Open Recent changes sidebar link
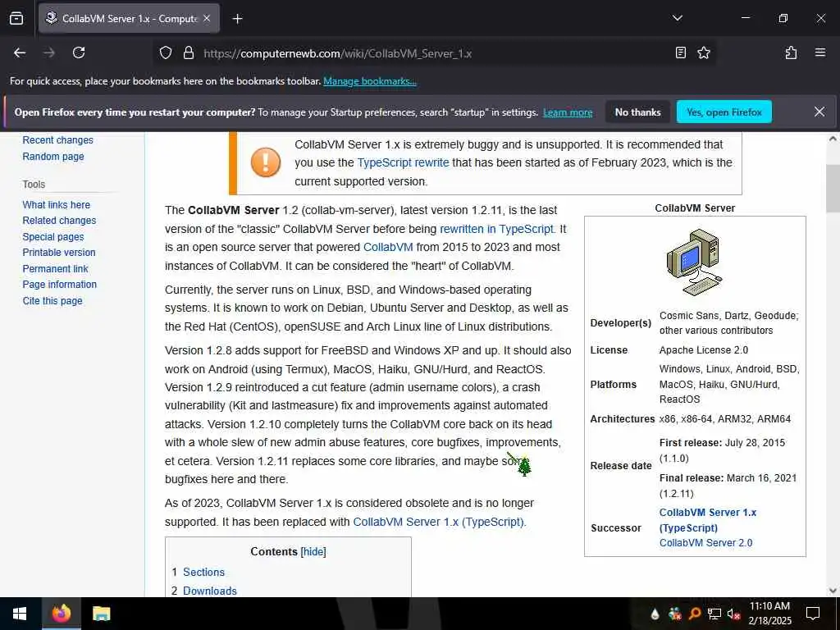 pyautogui.click(x=58, y=139)
